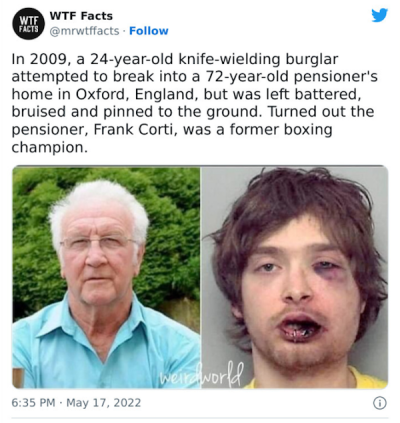Click 'knife-wielding burglar' in tweet text

pyautogui.click(x=259, y=59)
